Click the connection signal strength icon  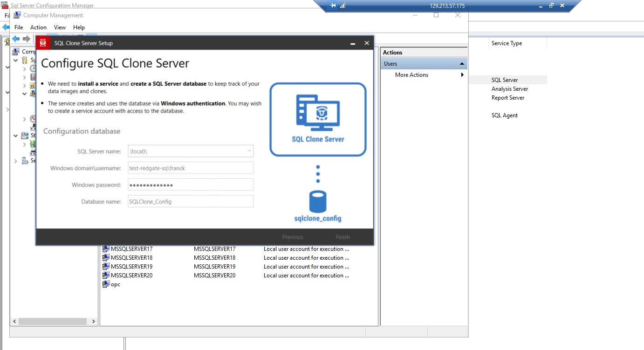[343, 6]
